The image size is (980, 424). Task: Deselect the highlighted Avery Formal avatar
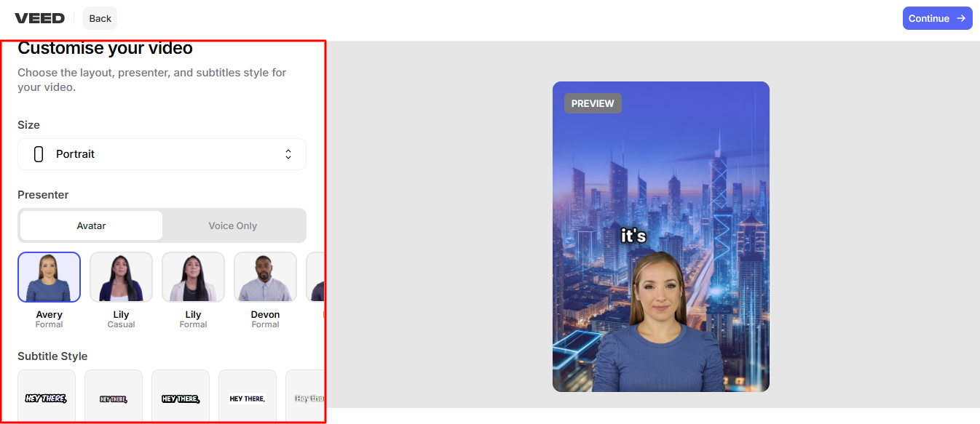(x=49, y=277)
